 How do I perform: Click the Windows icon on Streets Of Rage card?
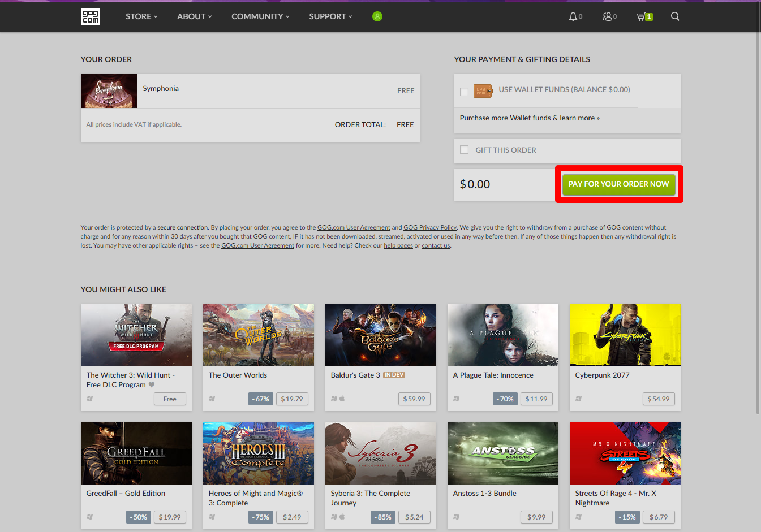click(578, 517)
